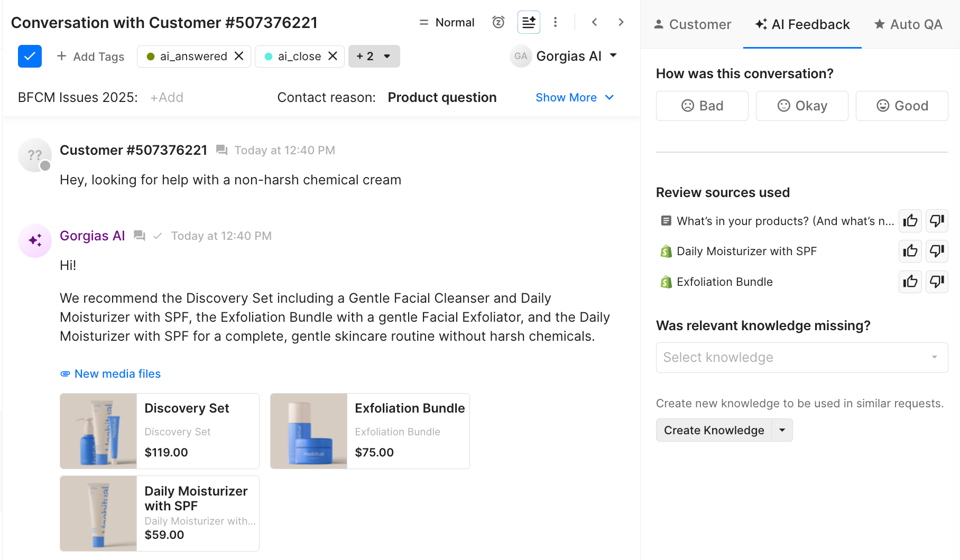Screen dimensions: 960x560
Task: Click the Create Knowledge button
Action: pyautogui.click(x=714, y=430)
